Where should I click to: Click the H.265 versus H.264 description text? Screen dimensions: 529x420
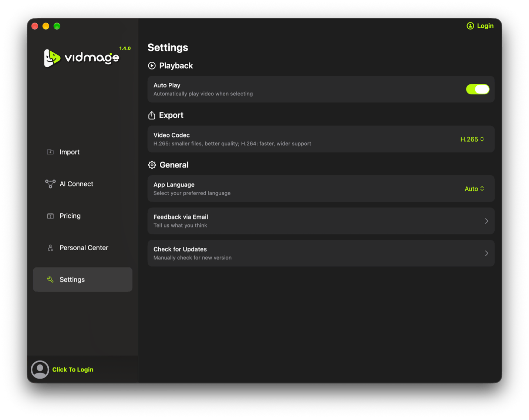[232, 144]
